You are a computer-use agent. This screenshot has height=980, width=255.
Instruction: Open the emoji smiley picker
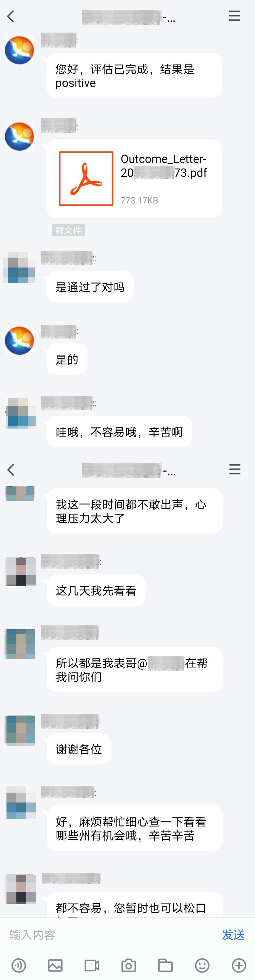coord(202,965)
